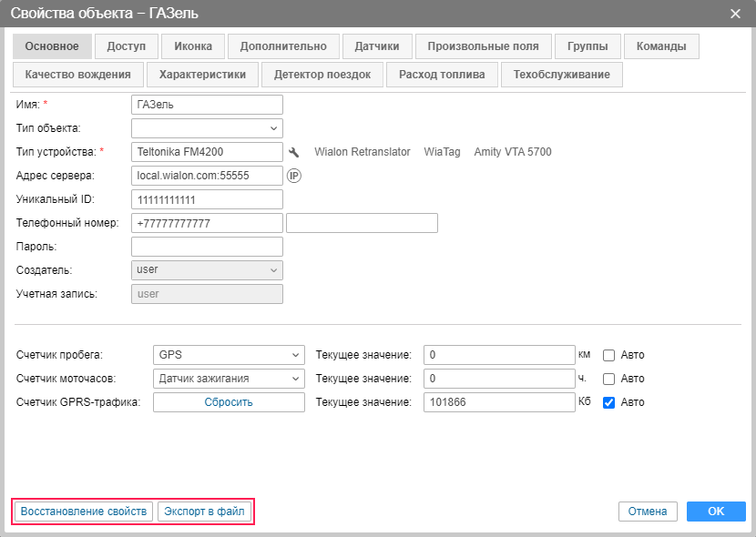Open the Создатель dropdown
The image size is (756, 537).
[x=207, y=270]
